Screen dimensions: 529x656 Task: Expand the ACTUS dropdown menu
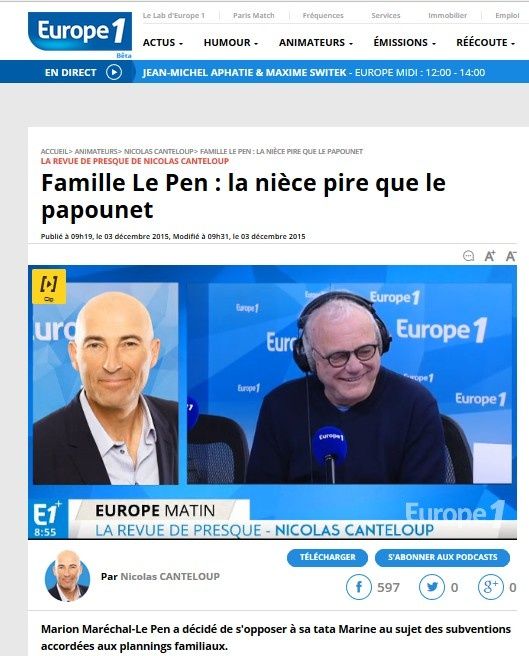pos(162,43)
